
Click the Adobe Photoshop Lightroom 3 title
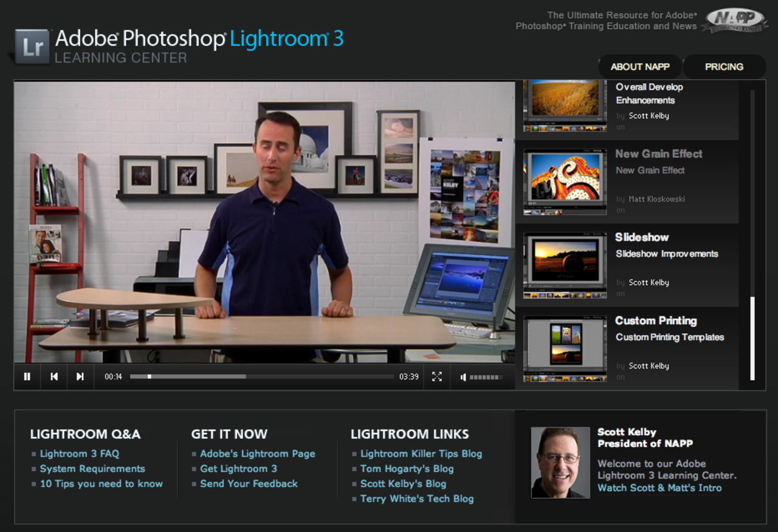coord(199,39)
